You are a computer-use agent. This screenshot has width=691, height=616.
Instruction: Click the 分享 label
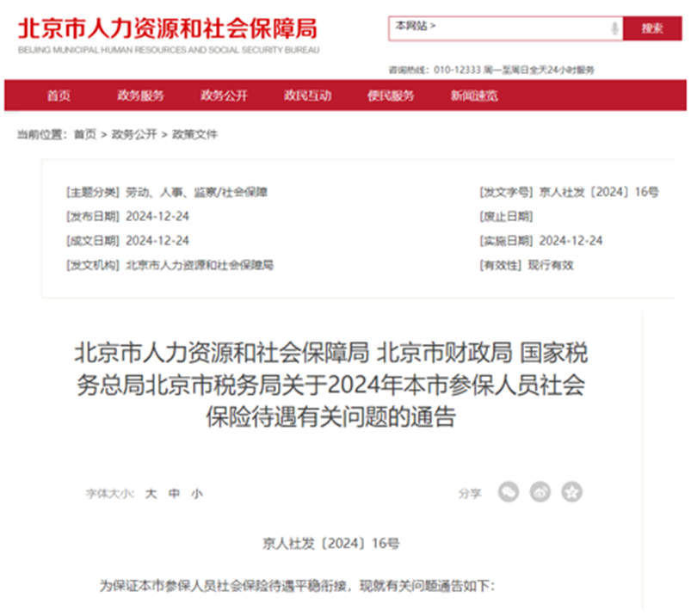(470, 494)
